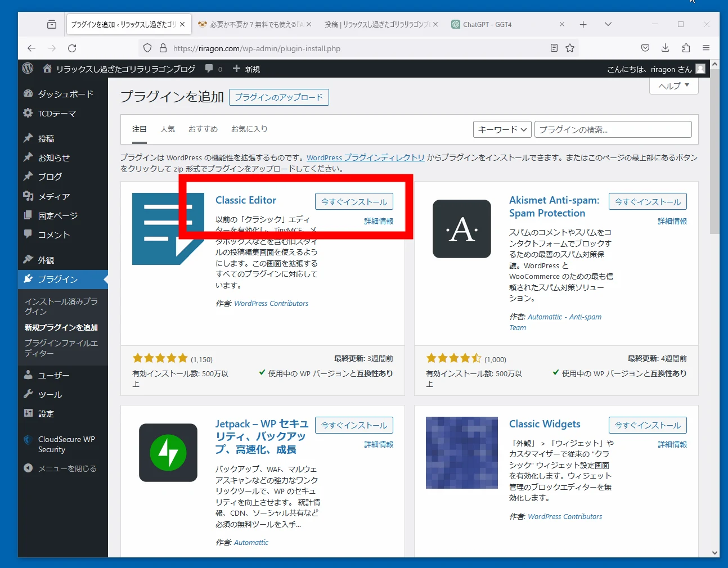Image resolution: width=728 pixels, height=568 pixels.
Task: Open the comments bubble icon in admin bar
Action: click(x=209, y=69)
